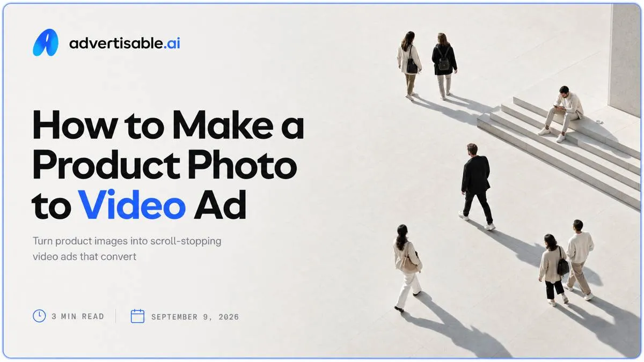Click the advertisable.ai brand name text
The width and height of the screenshot is (644, 362).
(125, 43)
